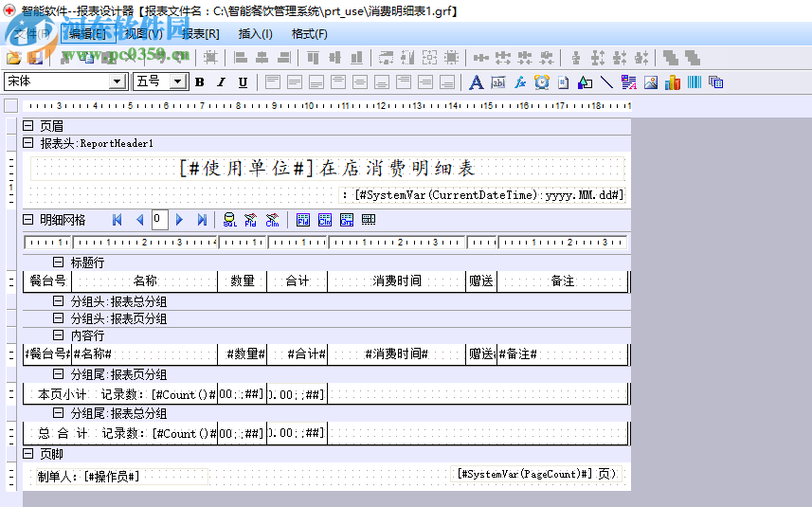
Task: Set text alignment to middle-center
Action: click(x=360, y=82)
